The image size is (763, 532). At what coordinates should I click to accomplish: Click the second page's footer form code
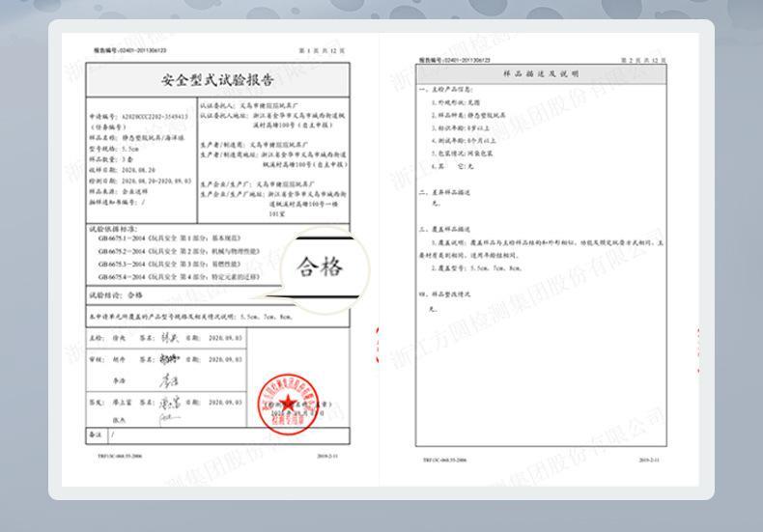[444, 460]
